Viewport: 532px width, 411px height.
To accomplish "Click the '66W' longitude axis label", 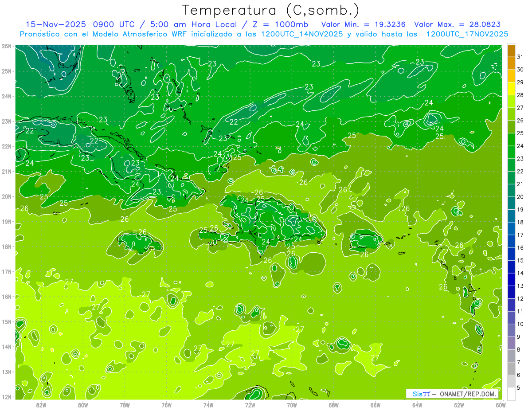I will (x=375, y=405).
